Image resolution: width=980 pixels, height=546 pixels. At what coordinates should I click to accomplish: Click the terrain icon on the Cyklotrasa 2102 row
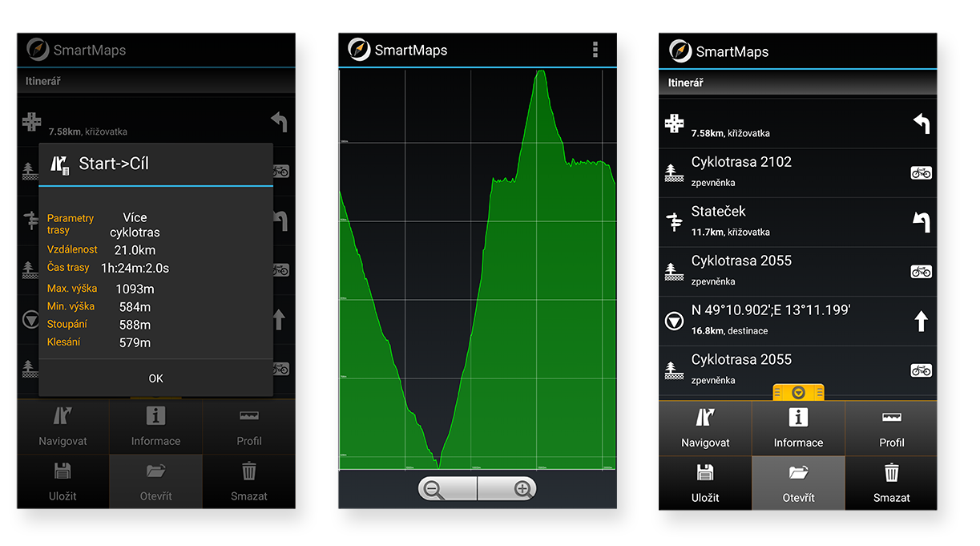click(675, 172)
